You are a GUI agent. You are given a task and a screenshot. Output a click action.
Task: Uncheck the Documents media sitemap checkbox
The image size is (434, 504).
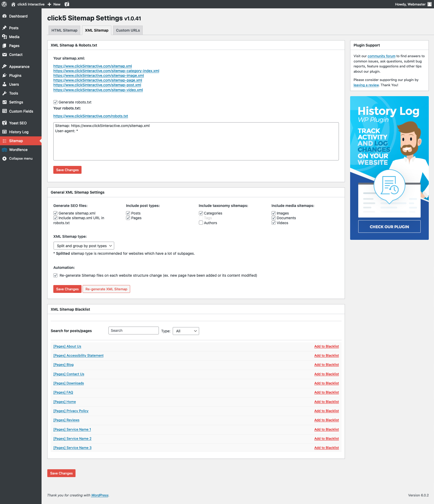tap(274, 218)
